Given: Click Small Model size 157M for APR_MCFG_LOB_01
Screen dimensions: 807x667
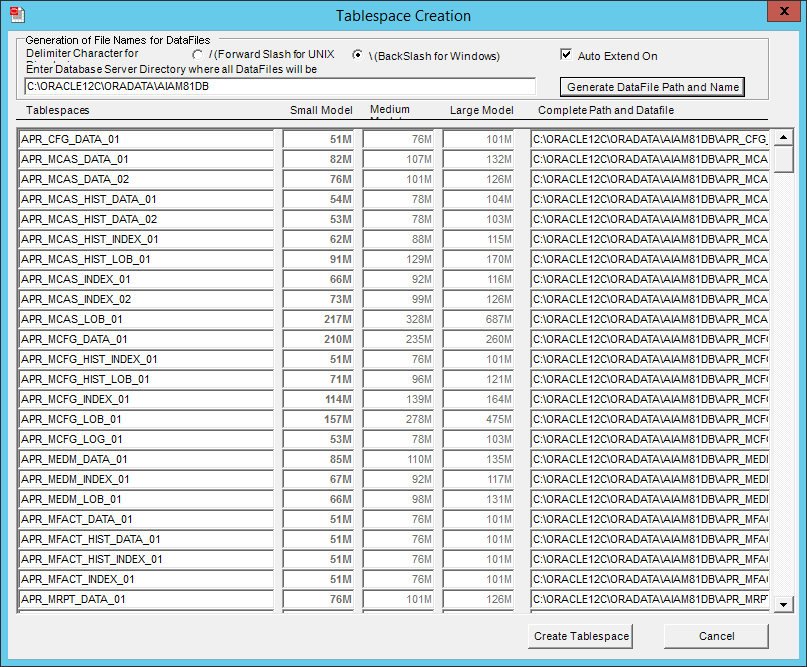Looking at the screenshot, I should pos(318,419).
